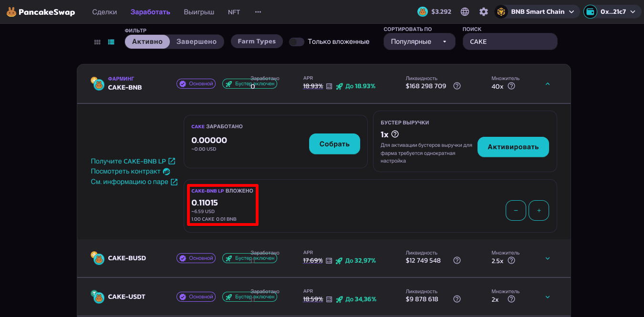Click APR calculator icon for CAKE-BNB
Screen dimensions: 644x317
tap(329, 86)
